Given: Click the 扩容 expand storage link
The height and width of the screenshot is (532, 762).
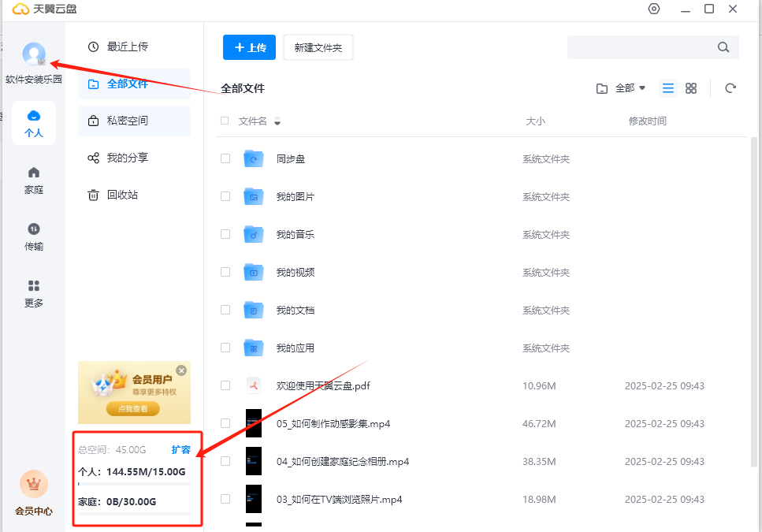Looking at the screenshot, I should pos(181,450).
